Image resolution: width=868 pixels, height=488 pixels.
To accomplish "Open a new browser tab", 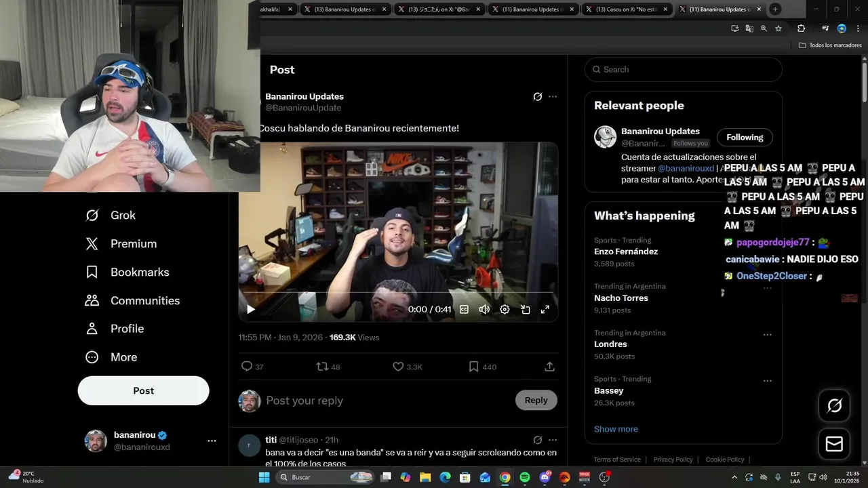I will point(775,9).
